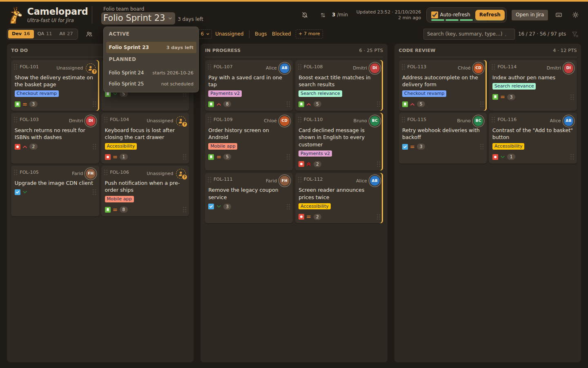The height and width of the screenshot is (368, 588).
Task: Toggle the Bugs quick filter
Action: 261,34
